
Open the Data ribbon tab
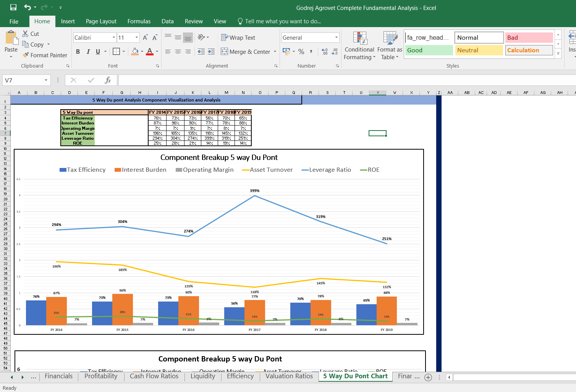tap(167, 21)
